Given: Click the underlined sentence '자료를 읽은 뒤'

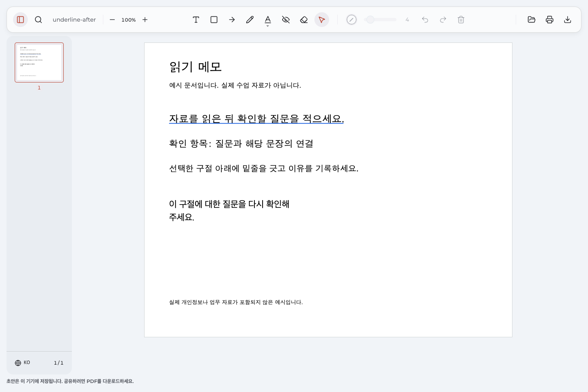Looking at the screenshot, I should click(256, 118).
